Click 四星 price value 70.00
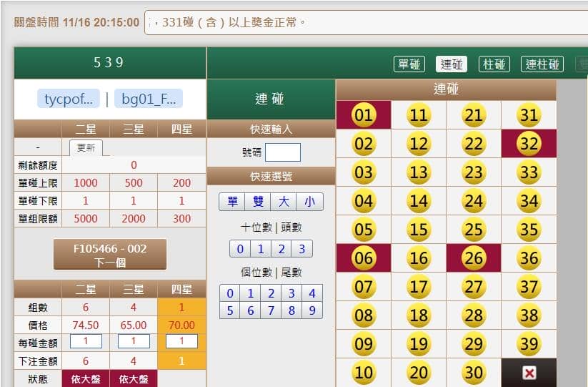This screenshot has height=387, width=588. (181, 325)
